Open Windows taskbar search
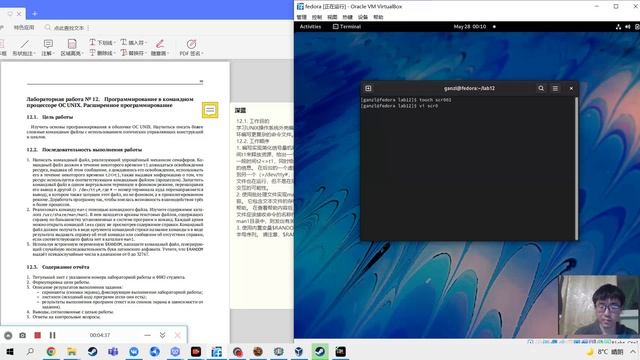 click(30, 351)
